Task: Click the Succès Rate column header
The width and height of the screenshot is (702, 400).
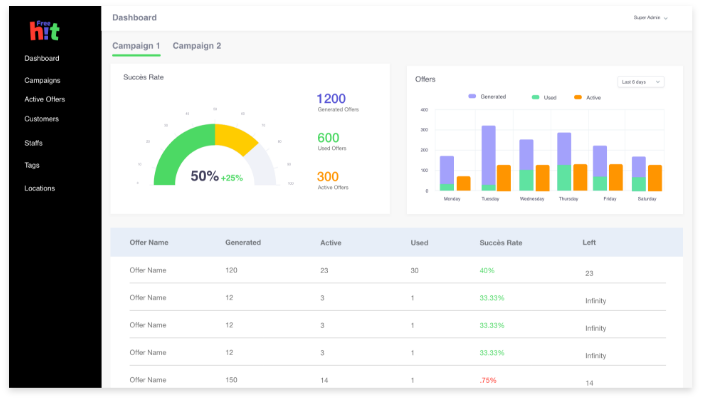Action: click(x=501, y=242)
